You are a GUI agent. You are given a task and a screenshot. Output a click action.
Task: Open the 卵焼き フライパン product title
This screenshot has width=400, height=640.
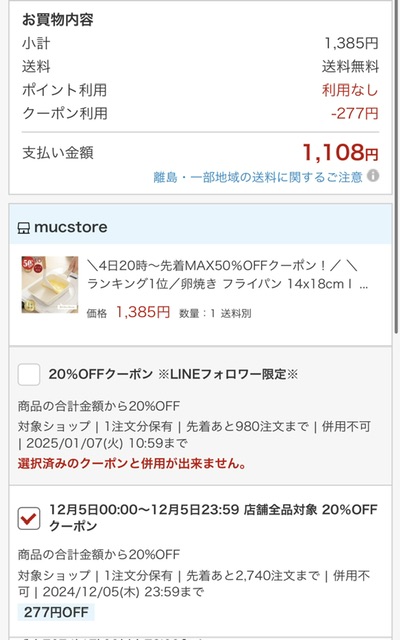pyautogui.click(x=228, y=275)
